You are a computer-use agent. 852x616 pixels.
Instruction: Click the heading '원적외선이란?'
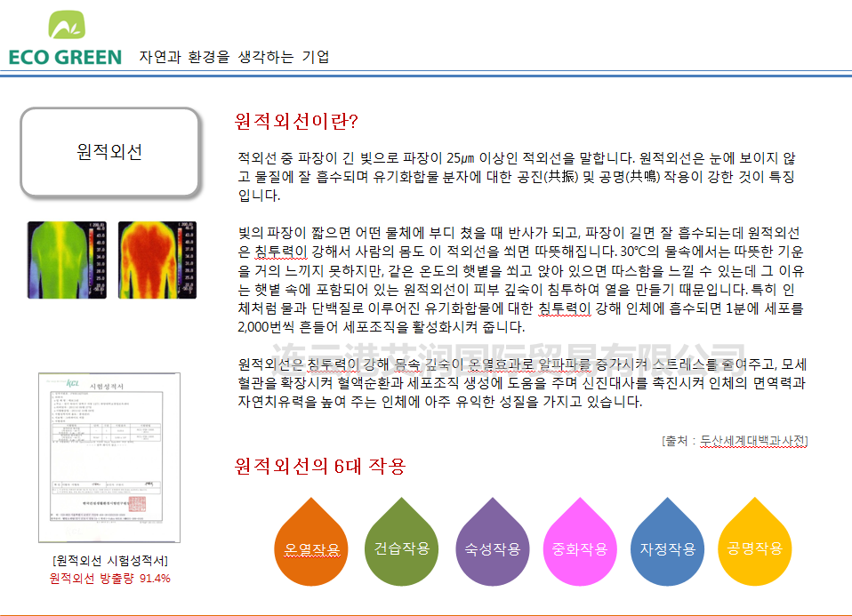[296, 121]
